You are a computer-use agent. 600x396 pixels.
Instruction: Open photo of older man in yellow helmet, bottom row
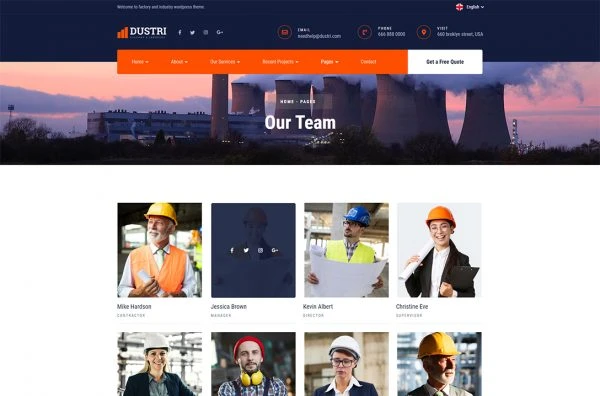tap(439, 364)
